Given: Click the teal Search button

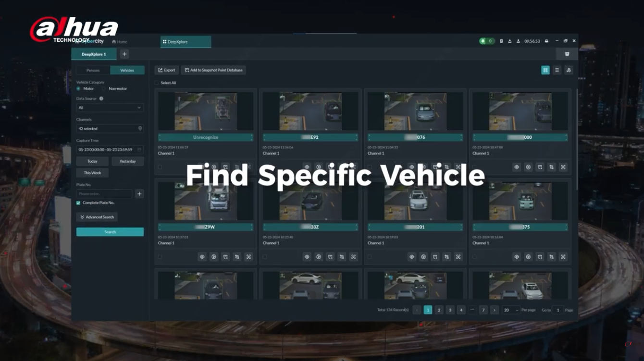Looking at the screenshot, I should pyautogui.click(x=110, y=232).
